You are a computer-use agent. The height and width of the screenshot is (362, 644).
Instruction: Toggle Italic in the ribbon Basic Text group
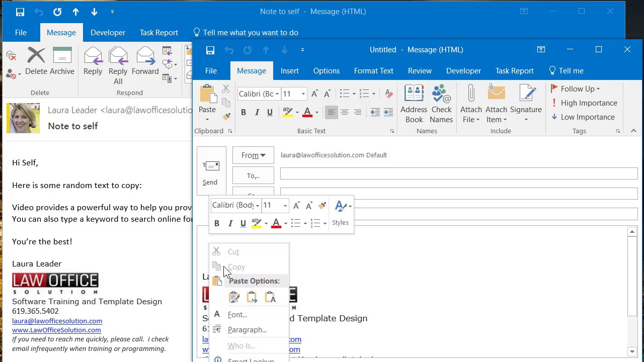(257, 113)
